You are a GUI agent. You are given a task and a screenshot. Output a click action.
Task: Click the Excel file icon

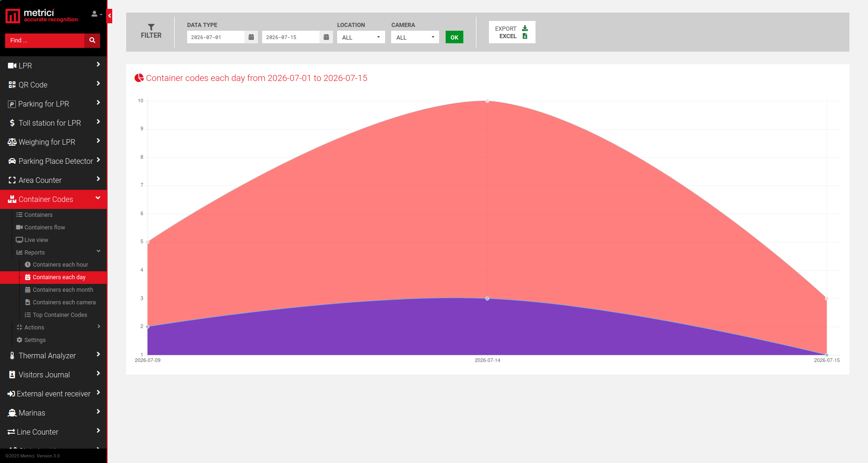pyautogui.click(x=525, y=36)
